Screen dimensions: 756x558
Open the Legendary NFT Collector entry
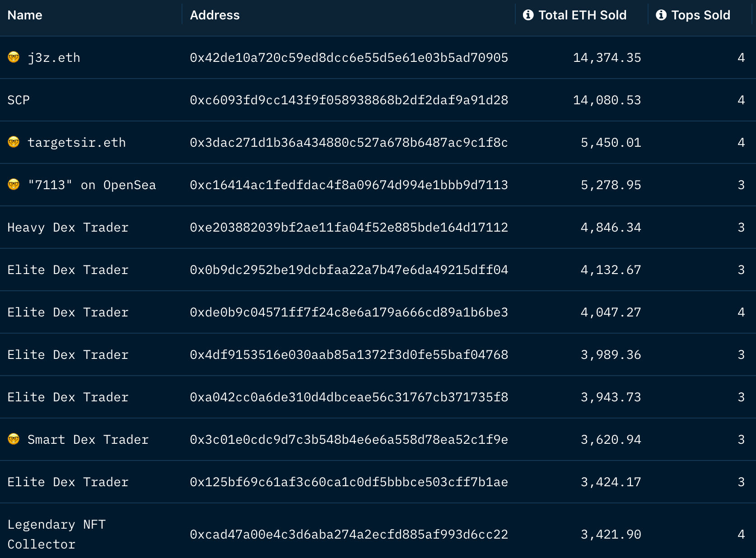(x=56, y=534)
